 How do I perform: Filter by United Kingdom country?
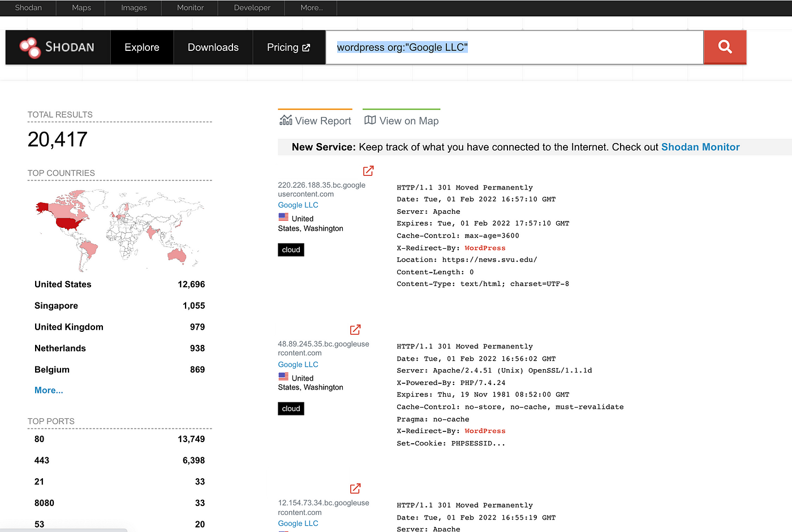point(119,327)
